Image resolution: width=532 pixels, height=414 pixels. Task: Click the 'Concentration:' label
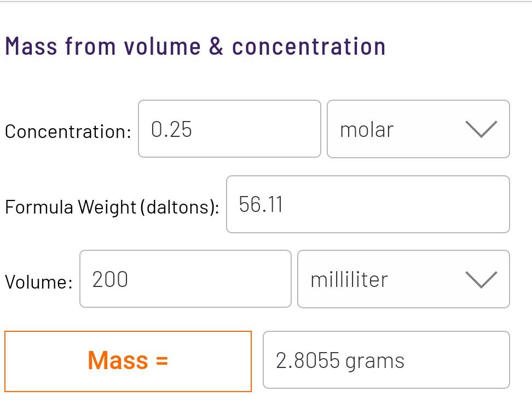click(x=68, y=131)
